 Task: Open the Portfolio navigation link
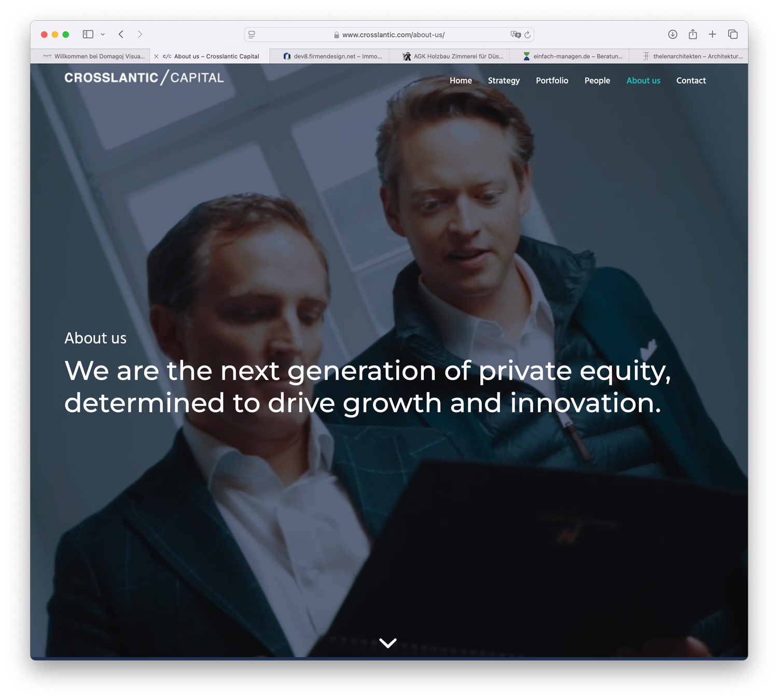pos(552,80)
